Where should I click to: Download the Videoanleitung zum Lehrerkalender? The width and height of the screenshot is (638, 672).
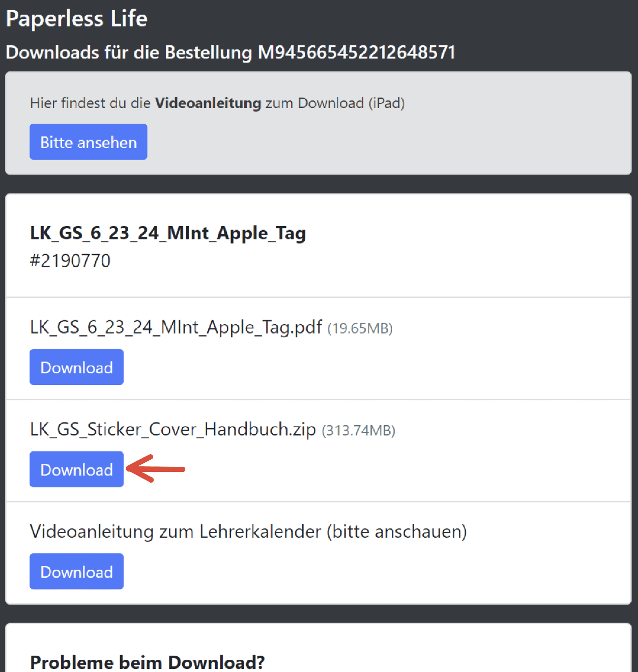[76, 572]
